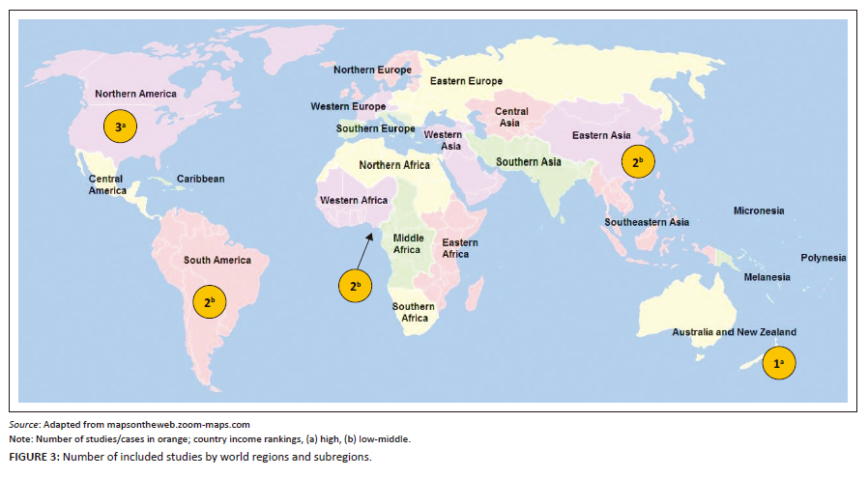This screenshot has height=478, width=868.
Task: Click the Central America label
Action: tap(107, 184)
